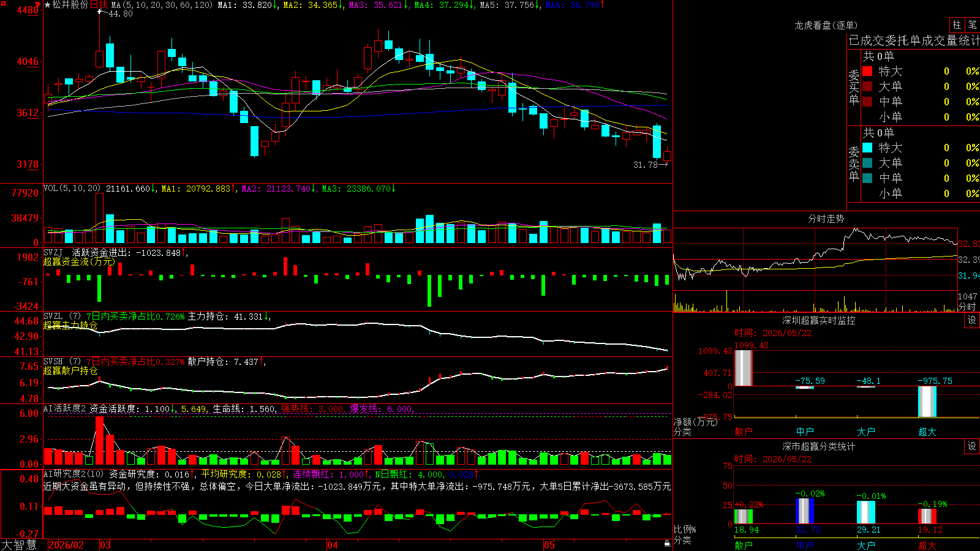Click the MA5: 37.756 value
Viewport: 980px width, 551px height.
click(510, 5)
